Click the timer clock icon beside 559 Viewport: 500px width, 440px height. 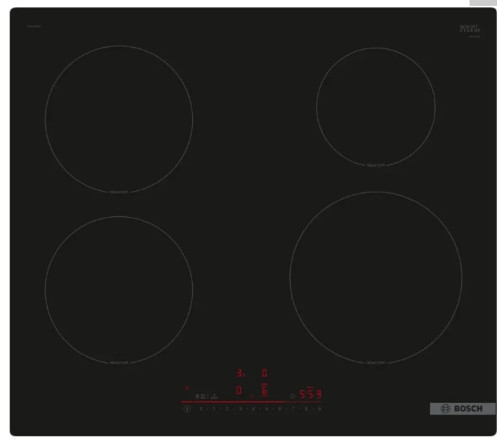click(x=292, y=396)
